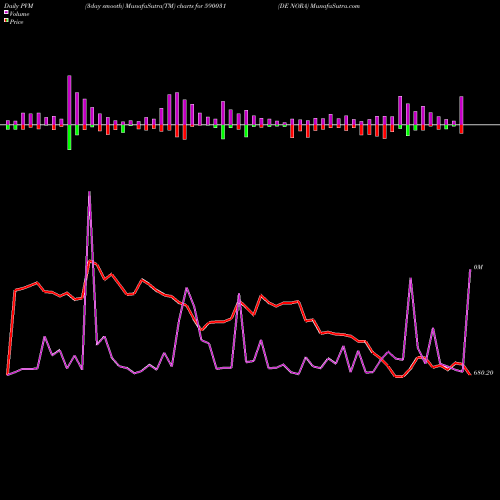
Task: Click the tallest purple volume bar
Action: pos(69,100)
